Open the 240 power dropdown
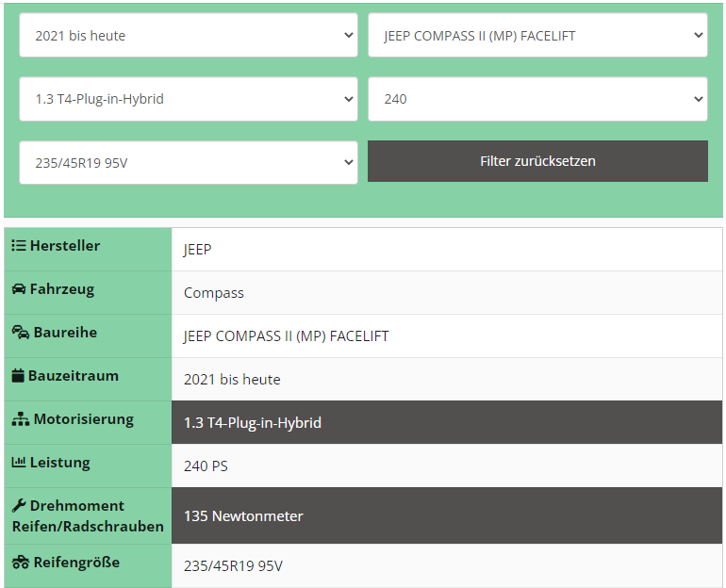 pyautogui.click(x=537, y=99)
